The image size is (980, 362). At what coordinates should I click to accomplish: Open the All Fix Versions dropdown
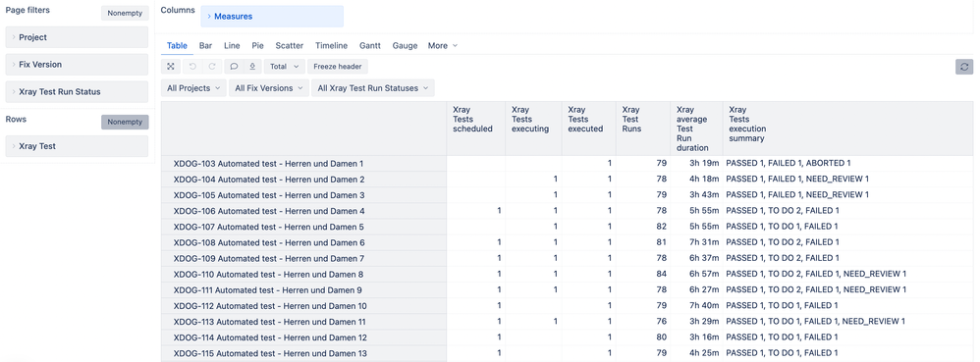(x=269, y=88)
